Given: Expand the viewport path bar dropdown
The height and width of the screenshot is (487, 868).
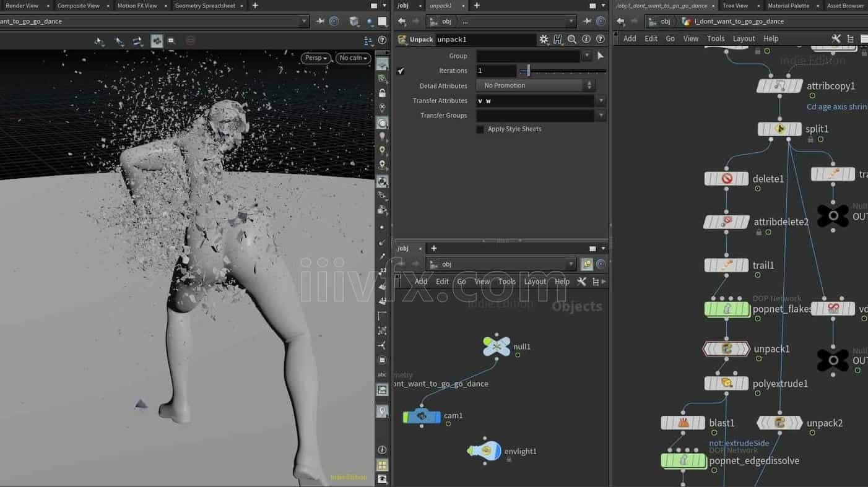Looking at the screenshot, I should pyautogui.click(x=304, y=21).
